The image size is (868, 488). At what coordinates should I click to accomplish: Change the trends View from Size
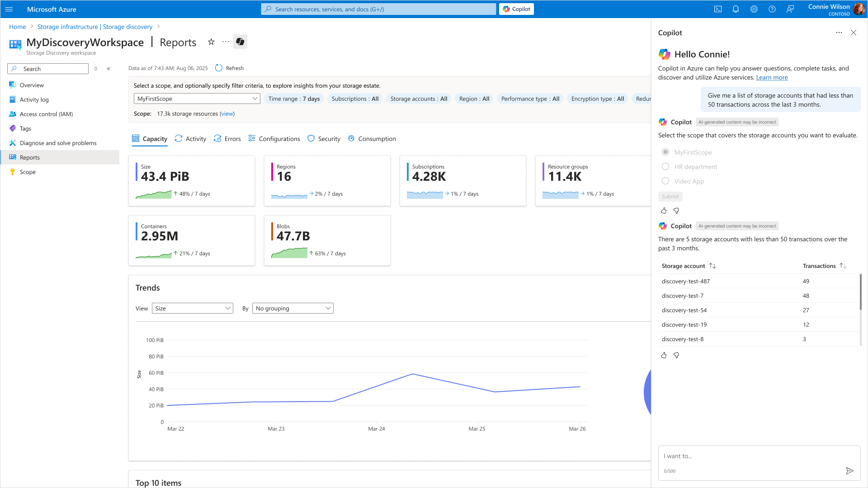coord(192,308)
